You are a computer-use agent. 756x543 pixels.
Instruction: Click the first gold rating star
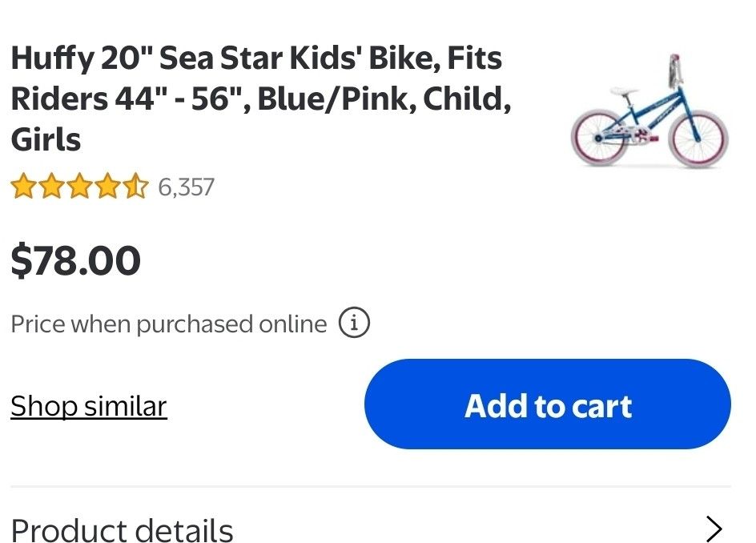24,187
